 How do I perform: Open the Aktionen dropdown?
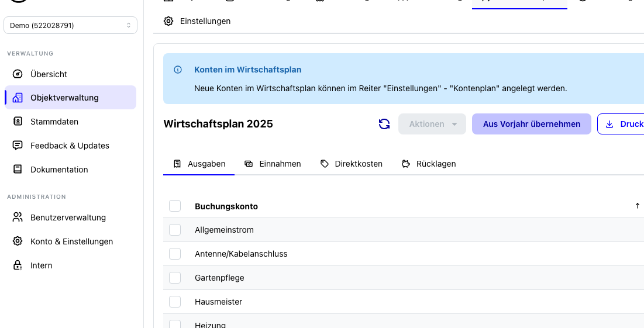tap(432, 124)
